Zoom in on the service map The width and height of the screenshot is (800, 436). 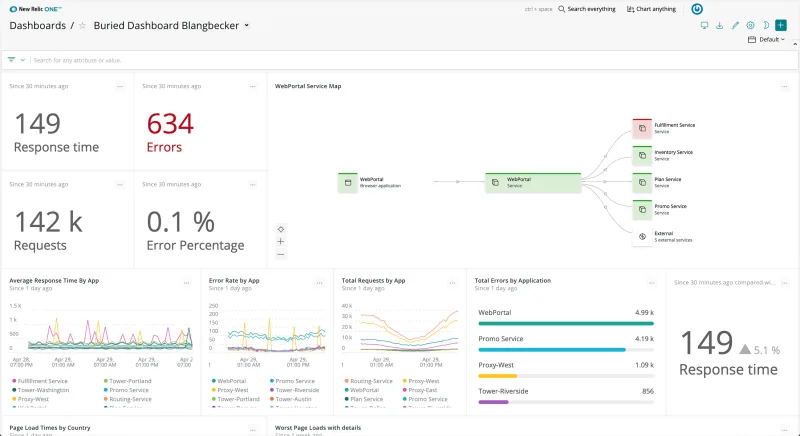[281, 242]
